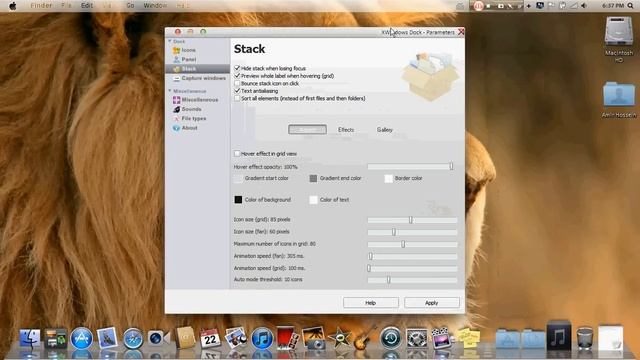Open App Store from the dock
This screenshot has height=360, width=640.
(81, 339)
